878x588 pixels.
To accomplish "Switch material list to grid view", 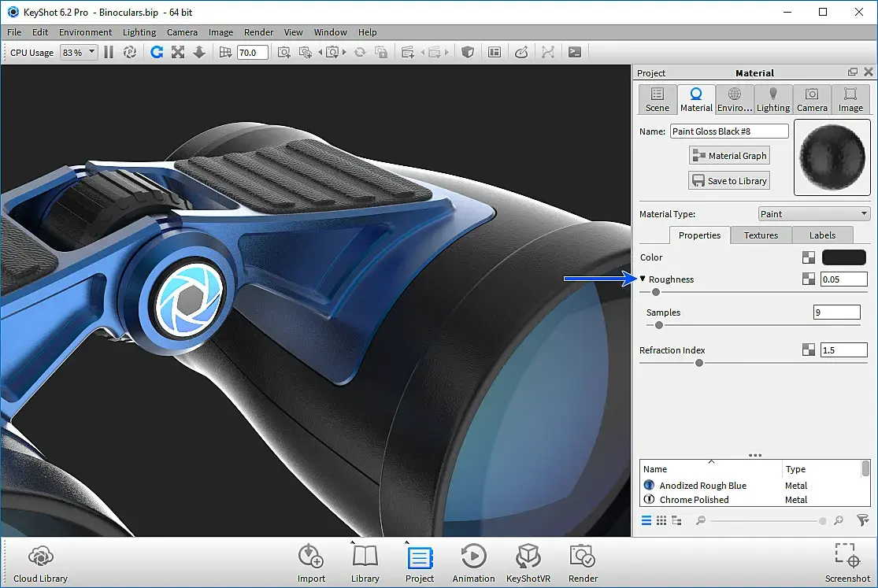I will 661,520.
